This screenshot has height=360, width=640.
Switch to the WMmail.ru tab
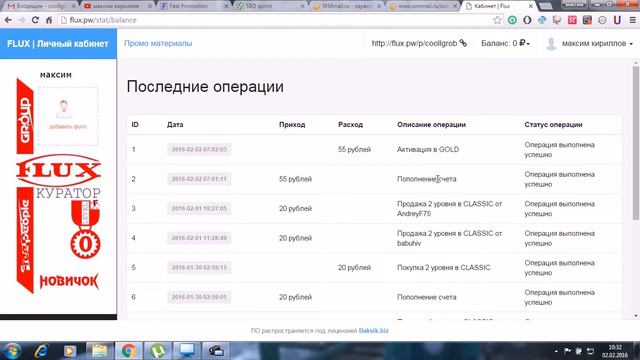(x=347, y=6)
